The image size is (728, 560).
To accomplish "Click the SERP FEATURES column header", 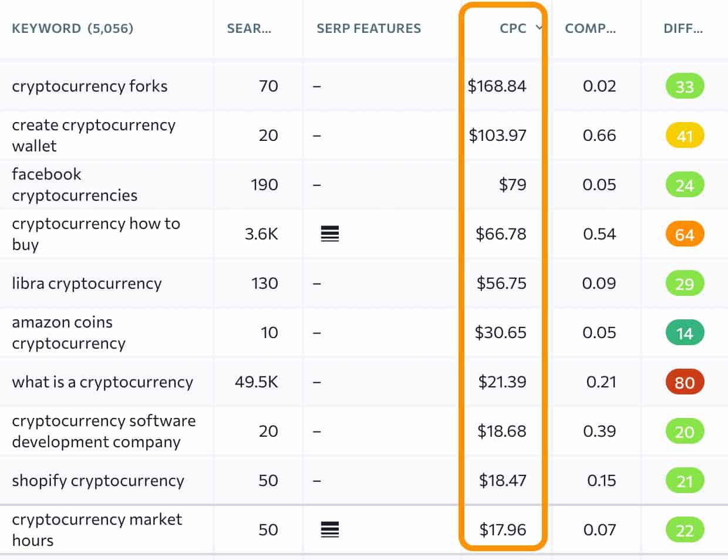I will coord(369,28).
